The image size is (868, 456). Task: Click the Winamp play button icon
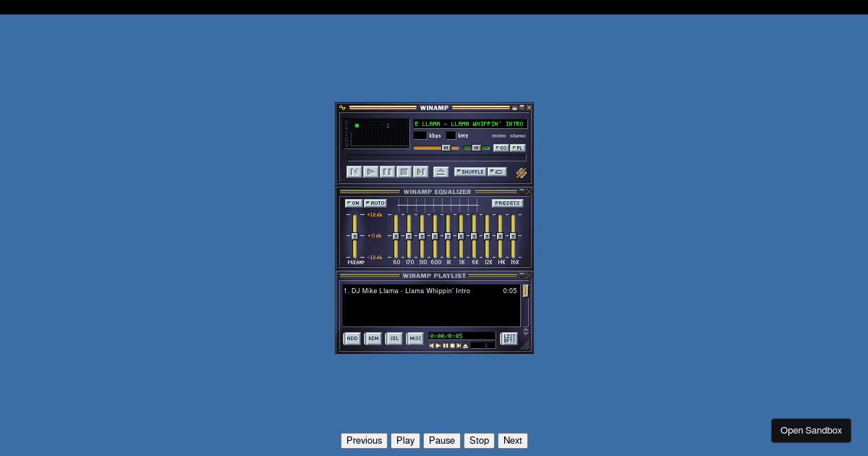point(371,172)
